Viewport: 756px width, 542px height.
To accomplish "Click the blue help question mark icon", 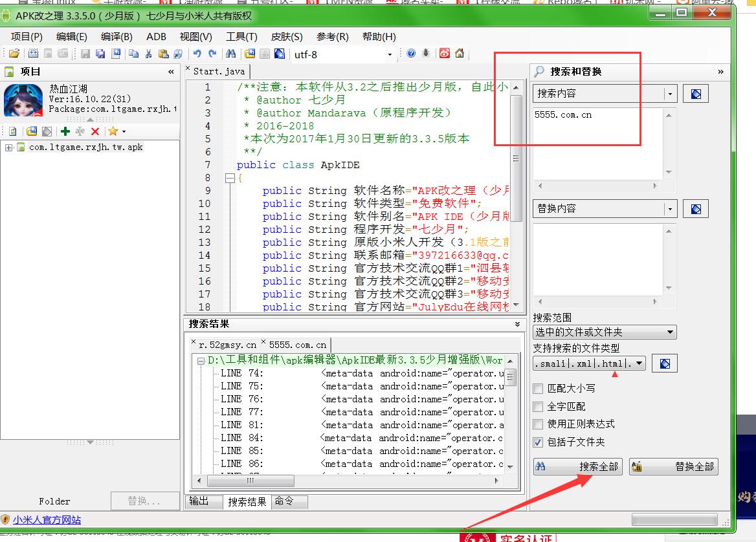I will pyautogui.click(x=411, y=54).
